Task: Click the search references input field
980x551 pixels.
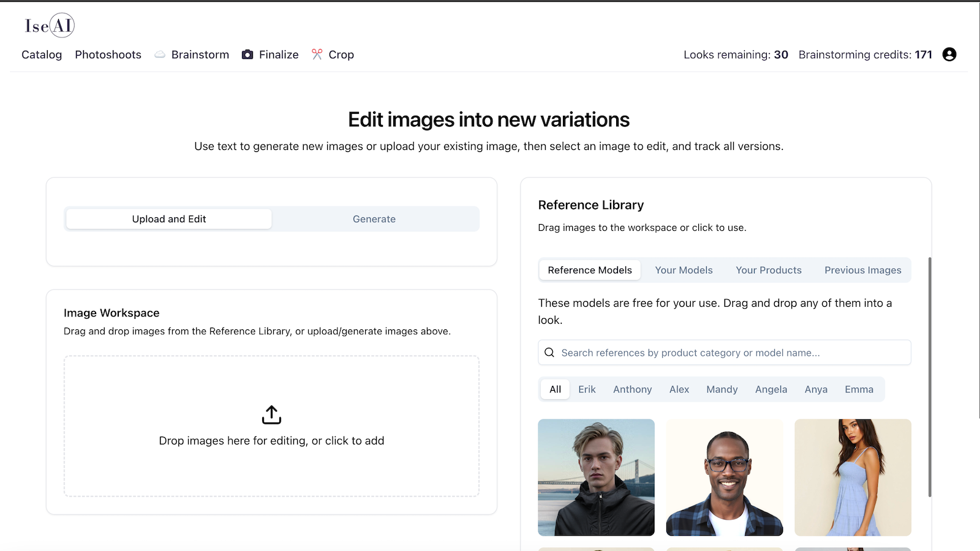Action: coord(704,352)
